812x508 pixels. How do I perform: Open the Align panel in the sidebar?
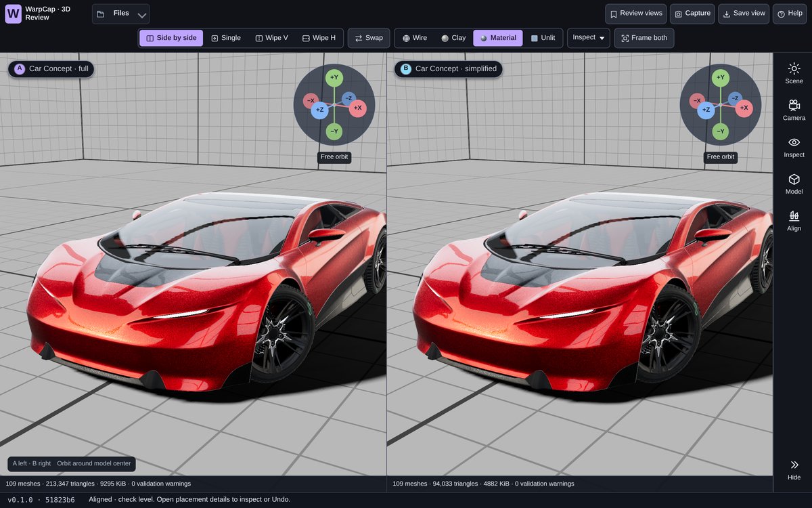[794, 221]
